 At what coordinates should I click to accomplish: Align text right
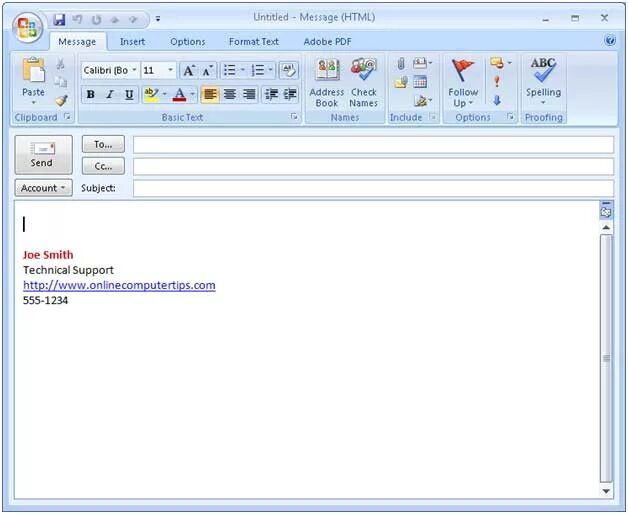coord(249,95)
